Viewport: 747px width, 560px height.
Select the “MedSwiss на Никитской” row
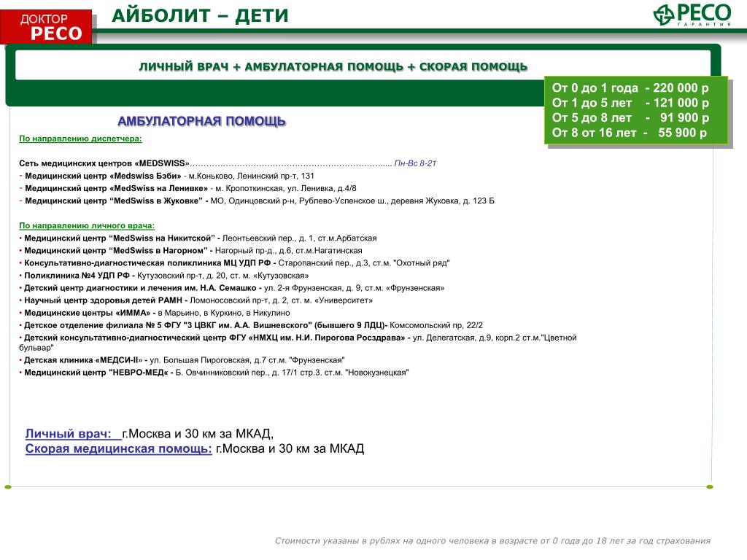[198, 238]
